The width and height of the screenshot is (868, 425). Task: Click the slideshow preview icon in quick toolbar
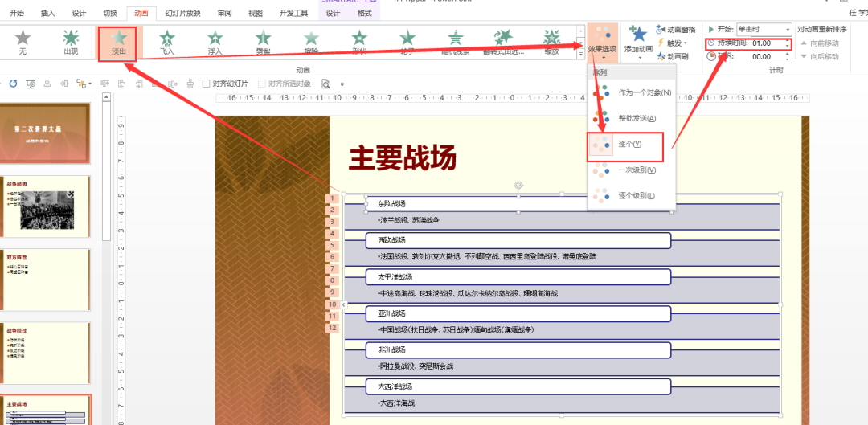click(x=31, y=84)
